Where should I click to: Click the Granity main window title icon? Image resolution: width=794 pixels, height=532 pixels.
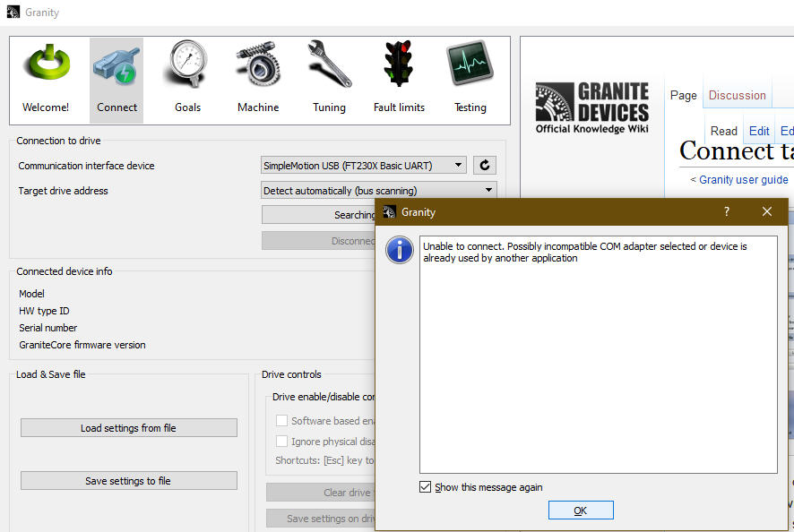(13, 12)
